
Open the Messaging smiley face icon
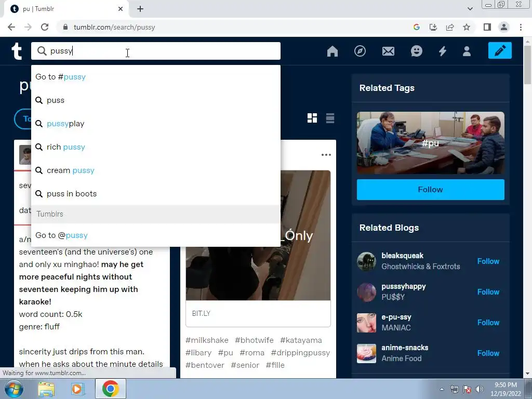coord(416,51)
